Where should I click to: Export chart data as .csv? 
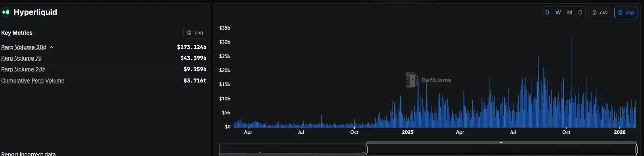[600, 12]
